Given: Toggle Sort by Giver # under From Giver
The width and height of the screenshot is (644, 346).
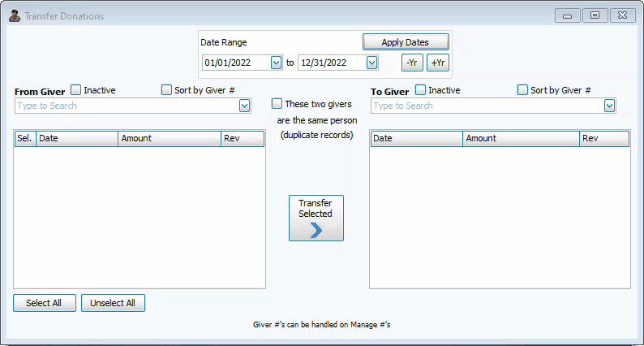Looking at the screenshot, I should [x=167, y=90].
